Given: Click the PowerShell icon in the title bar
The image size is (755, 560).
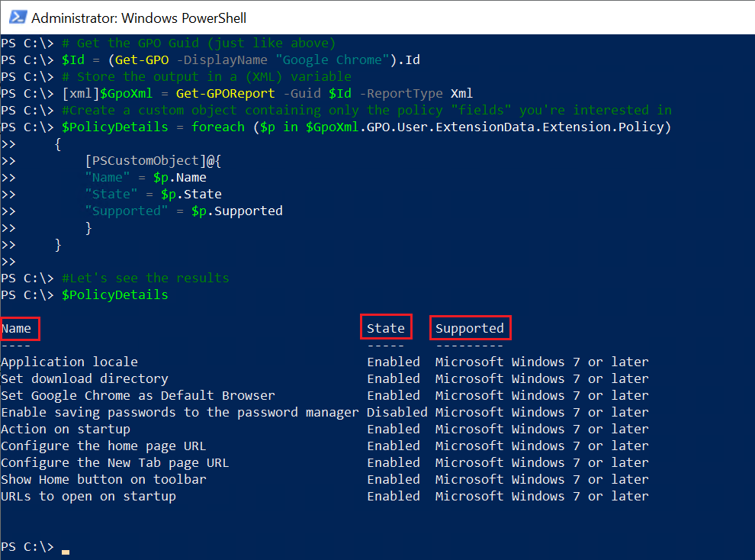Looking at the screenshot, I should (x=17, y=18).
